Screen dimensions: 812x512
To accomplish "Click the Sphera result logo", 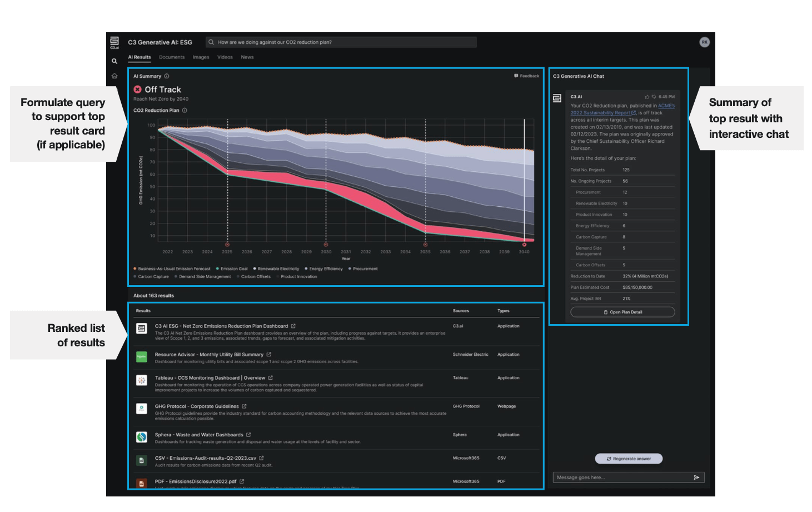I will 142,437.
